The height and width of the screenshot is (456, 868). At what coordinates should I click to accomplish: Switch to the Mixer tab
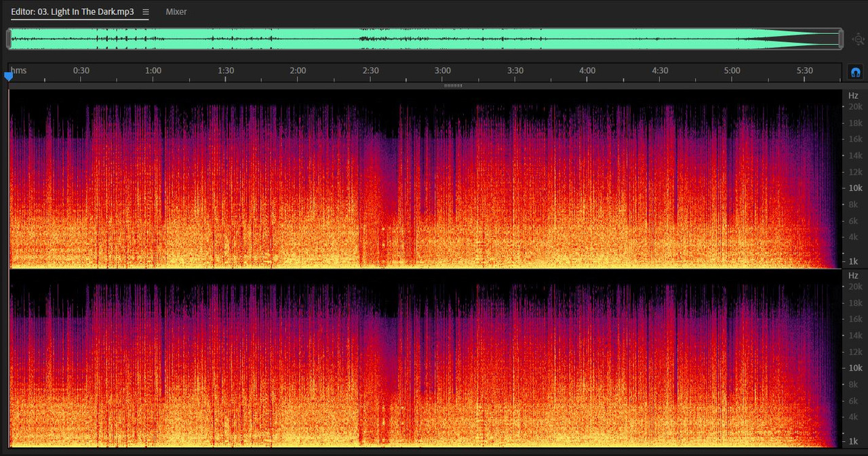click(x=176, y=12)
